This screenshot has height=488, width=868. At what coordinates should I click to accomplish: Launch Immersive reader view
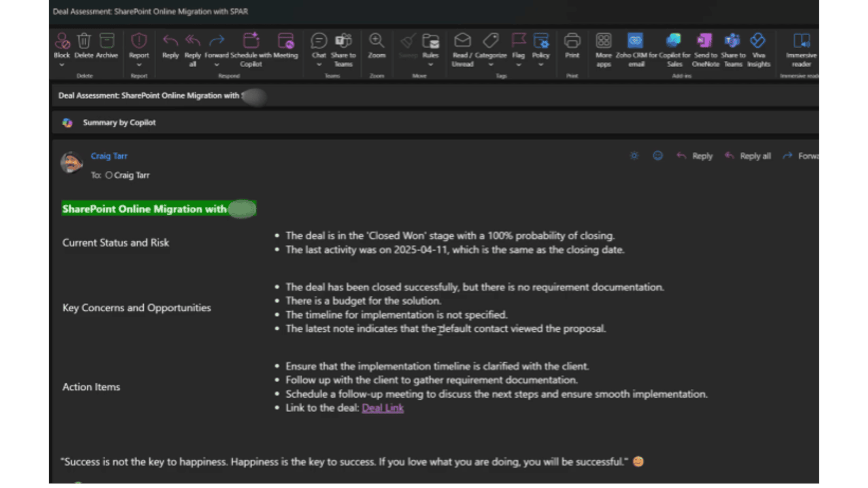pyautogui.click(x=801, y=42)
